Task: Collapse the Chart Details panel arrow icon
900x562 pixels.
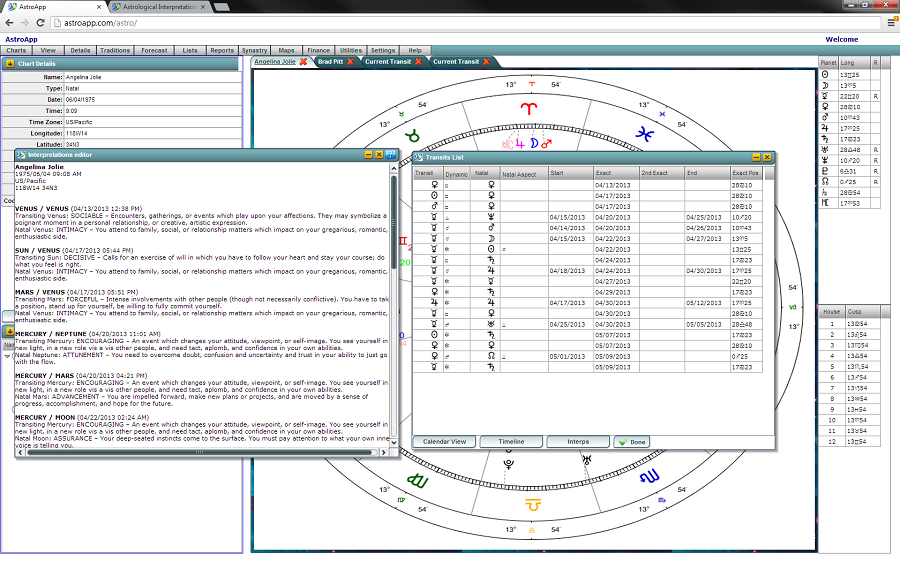Action: pyautogui.click(x=10, y=63)
